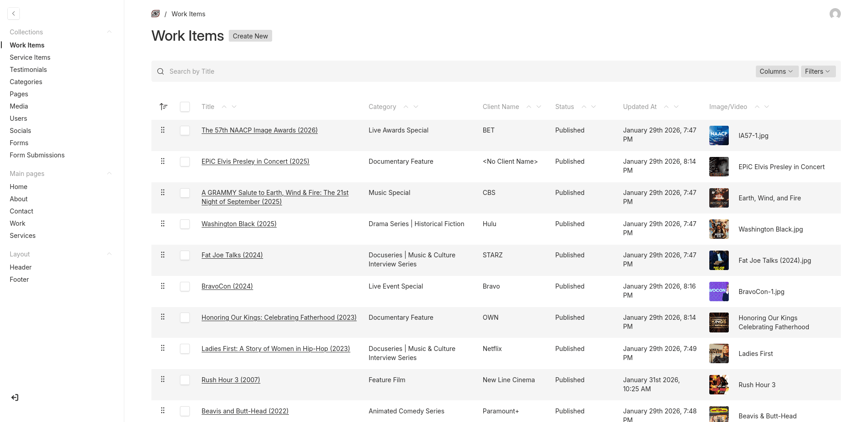Check the checkbox for Washington Black (2025)
This screenshot has width=868, height=422.
185,224
